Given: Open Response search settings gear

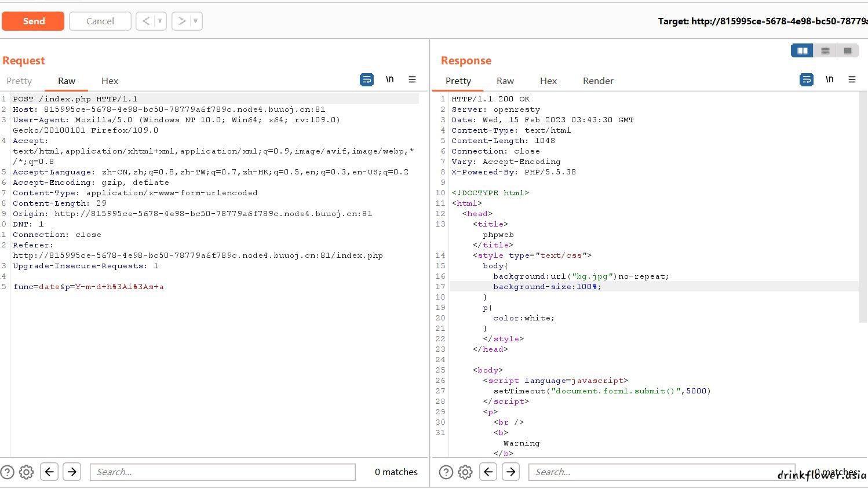Looking at the screenshot, I should tap(465, 472).
